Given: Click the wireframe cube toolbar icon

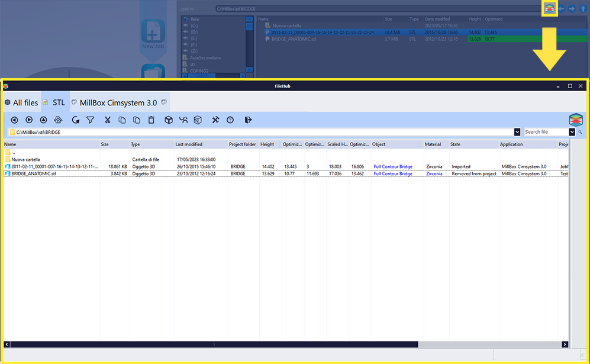Looking at the screenshot, I should point(198,120).
